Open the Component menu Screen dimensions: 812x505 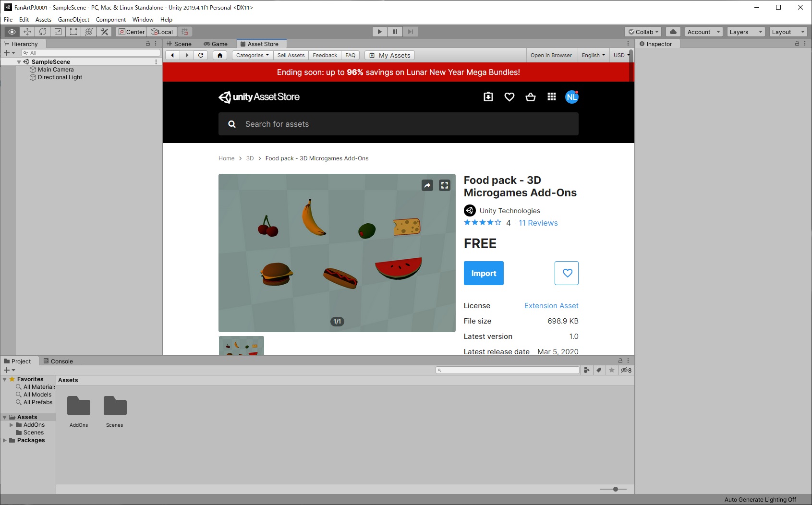(x=111, y=20)
